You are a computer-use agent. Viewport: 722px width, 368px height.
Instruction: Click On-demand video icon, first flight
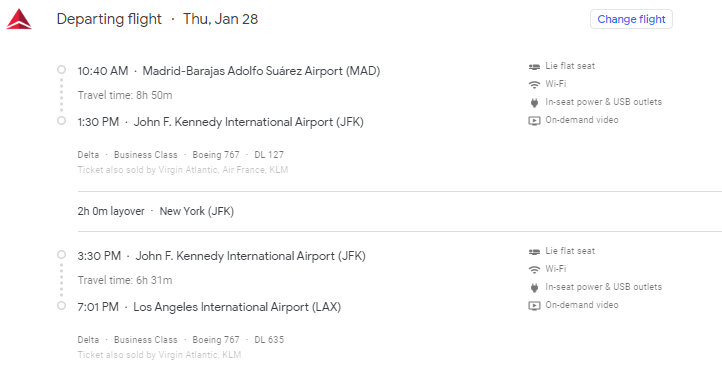pyautogui.click(x=534, y=121)
